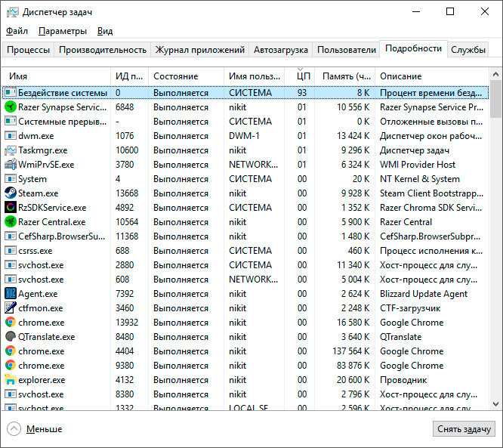Click the svchost.exe icon with PID 2880
The width and height of the screenshot is (503, 448).
(11, 265)
